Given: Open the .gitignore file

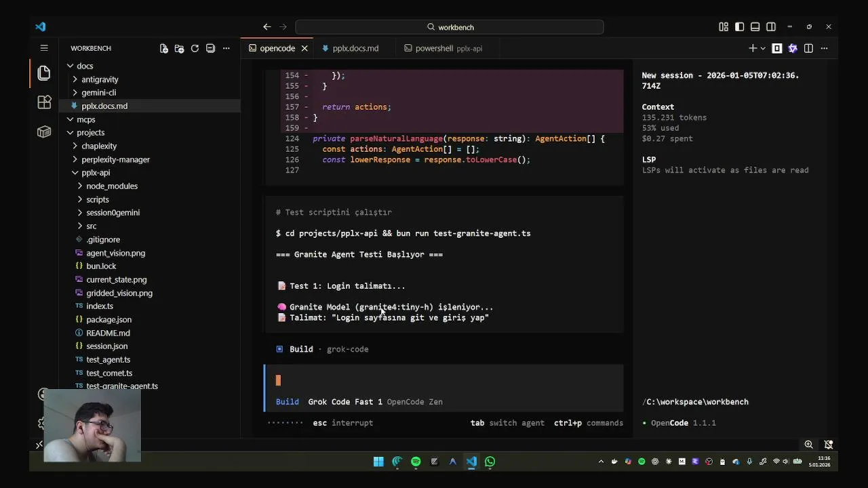Looking at the screenshot, I should 149,239.
